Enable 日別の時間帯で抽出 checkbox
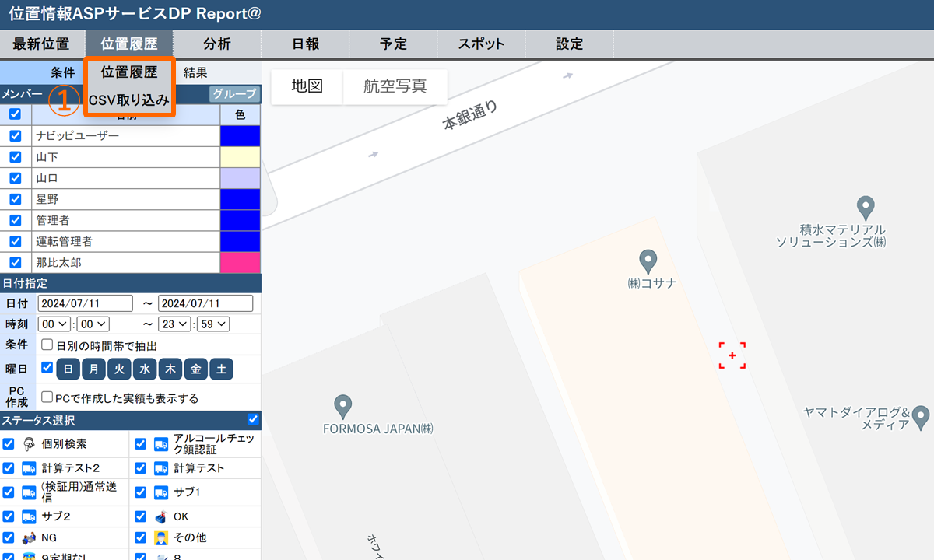Viewport: 934px width, 560px height. 47,345
